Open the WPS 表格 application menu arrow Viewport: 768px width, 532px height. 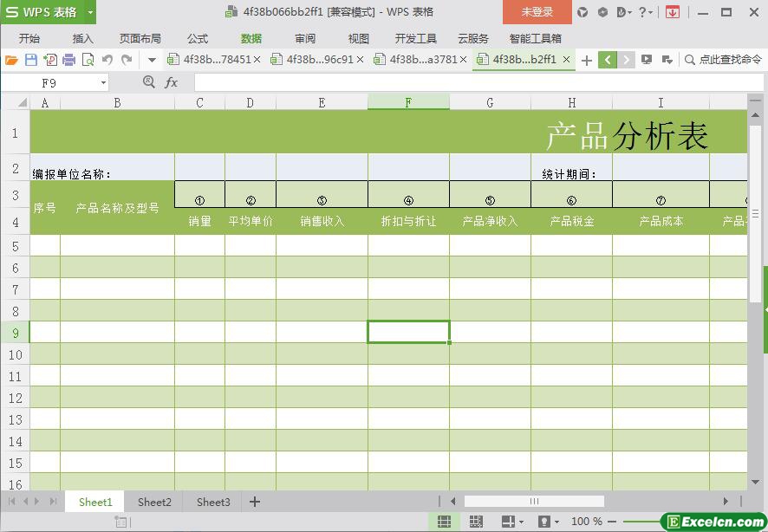[90, 12]
